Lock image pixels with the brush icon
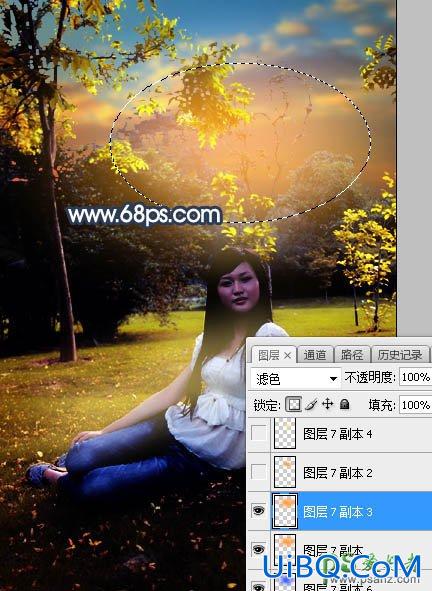 coord(311,405)
